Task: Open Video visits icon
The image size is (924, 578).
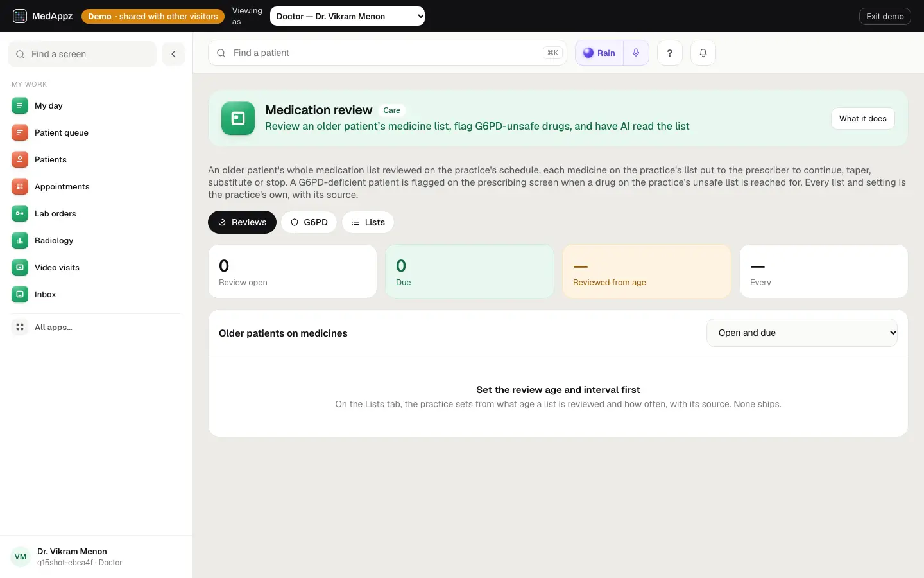Action: [x=20, y=267]
